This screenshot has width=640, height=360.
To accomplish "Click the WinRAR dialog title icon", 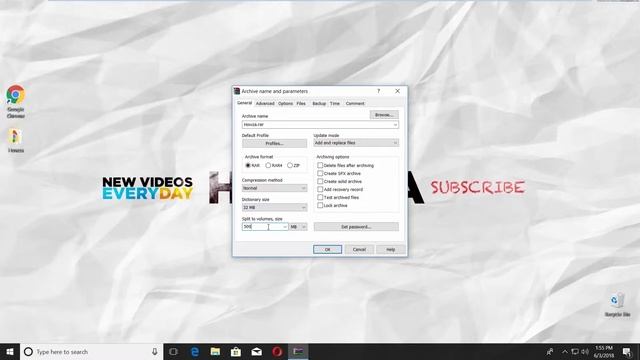I will (237, 91).
